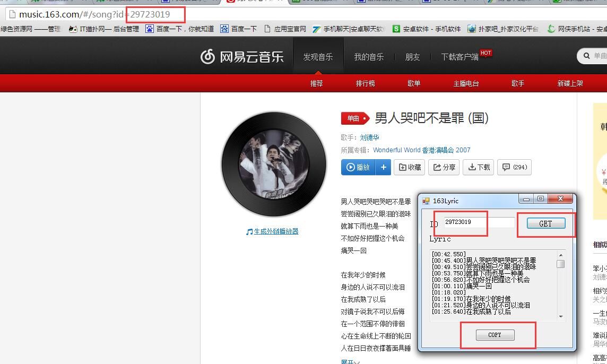Image resolution: width=607 pixels, height=364 pixels.
Task: Select the 播放 play button icon
Action: pos(350,167)
